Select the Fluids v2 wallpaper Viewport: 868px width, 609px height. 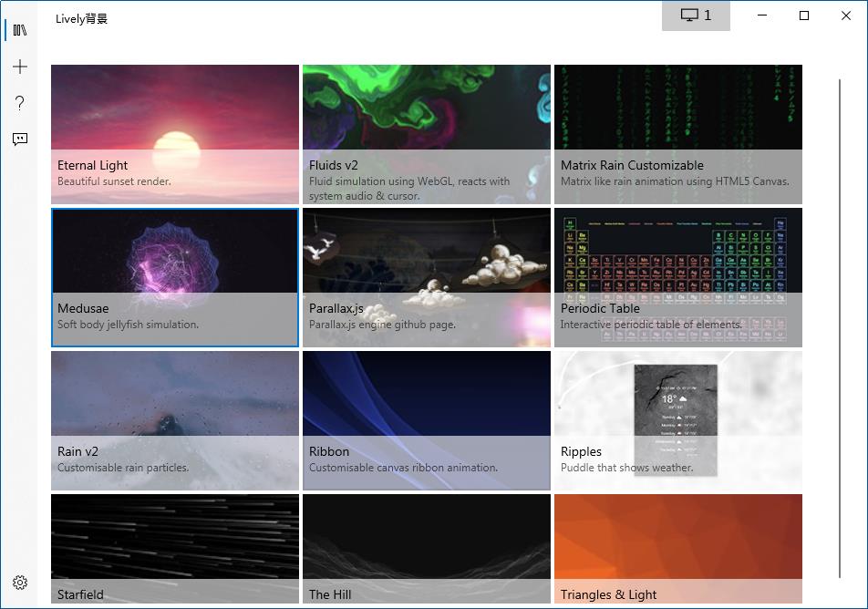click(x=427, y=135)
